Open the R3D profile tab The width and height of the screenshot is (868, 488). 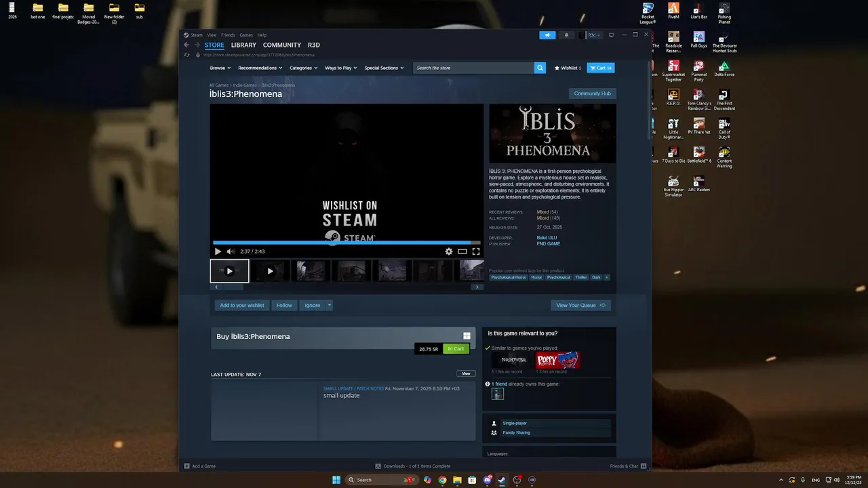point(313,45)
